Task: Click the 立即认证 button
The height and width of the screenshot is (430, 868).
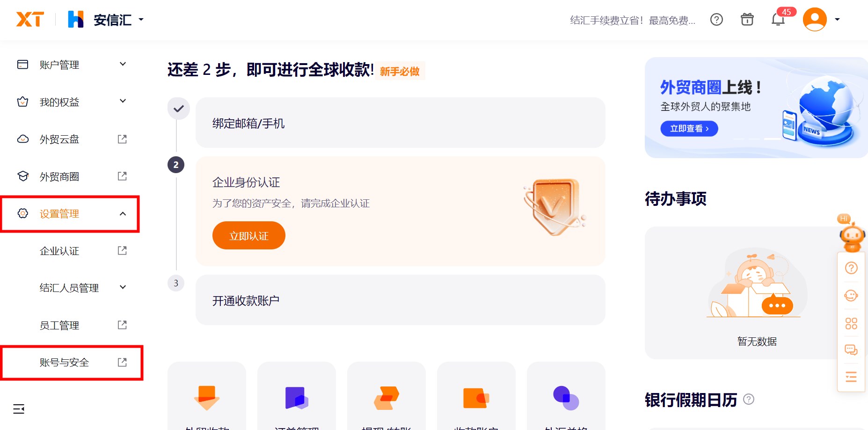Action: pyautogui.click(x=248, y=235)
